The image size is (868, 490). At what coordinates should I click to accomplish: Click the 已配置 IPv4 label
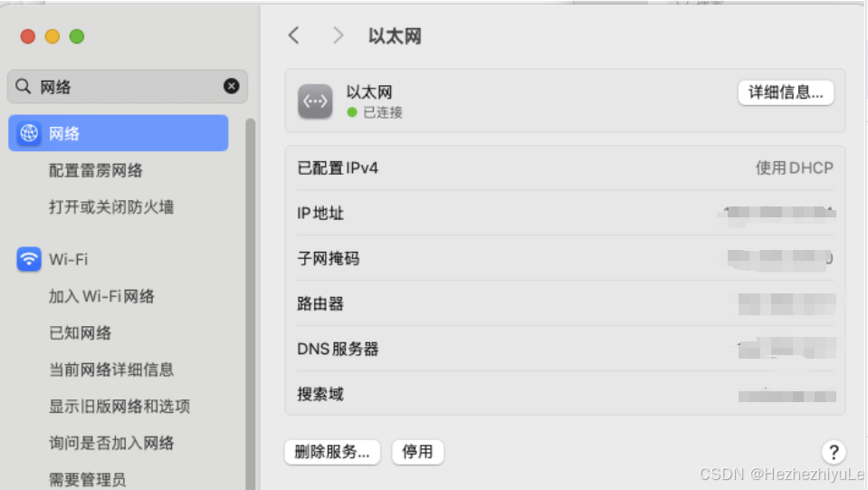[338, 168]
